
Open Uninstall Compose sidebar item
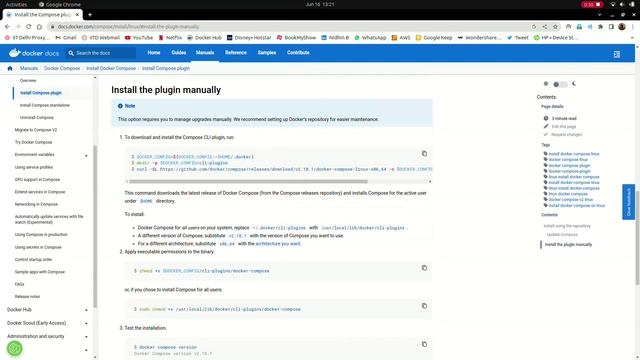tap(37, 118)
